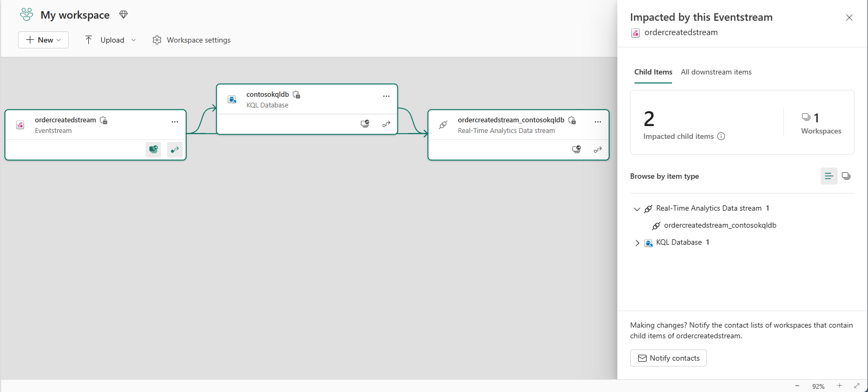Viewport: 868px width, 392px height.
Task: Show lineage for the contosokqldb card
Action: click(x=386, y=124)
